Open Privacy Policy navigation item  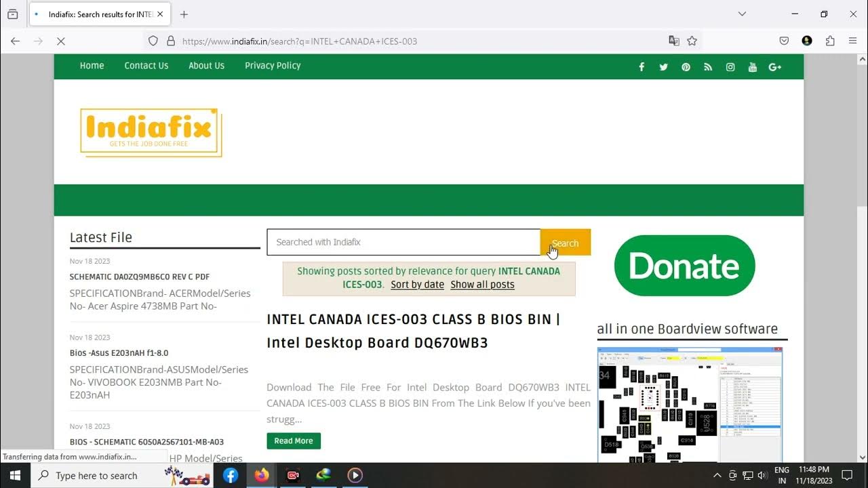point(273,66)
